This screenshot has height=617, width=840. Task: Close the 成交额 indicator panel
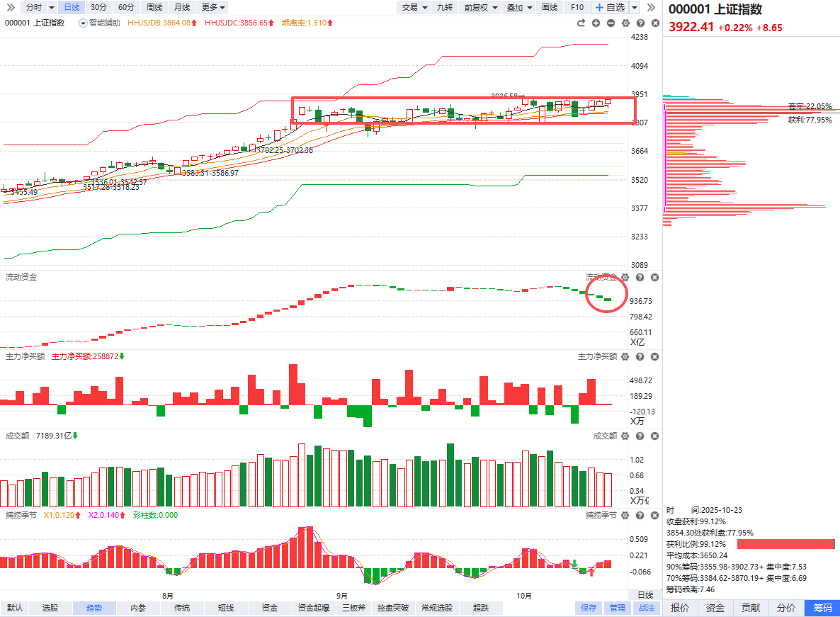tap(654, 436)
